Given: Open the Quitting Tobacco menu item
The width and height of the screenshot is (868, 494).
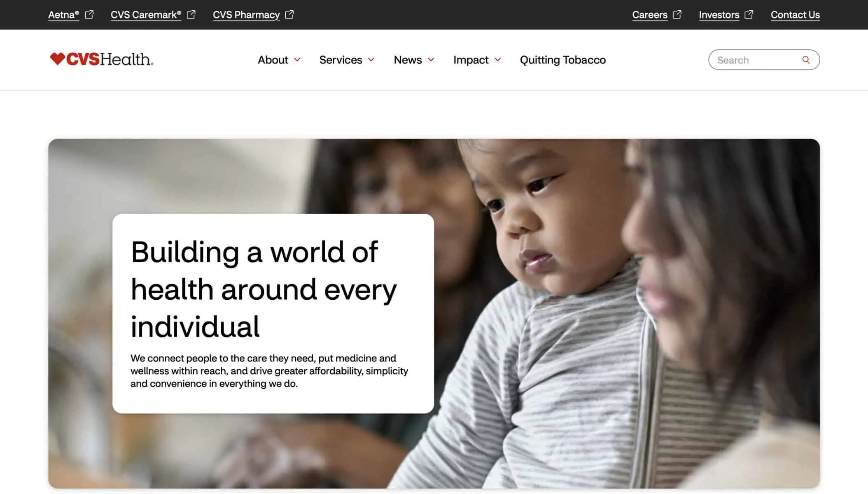Looking at the screenshot, I should point(562,60).
